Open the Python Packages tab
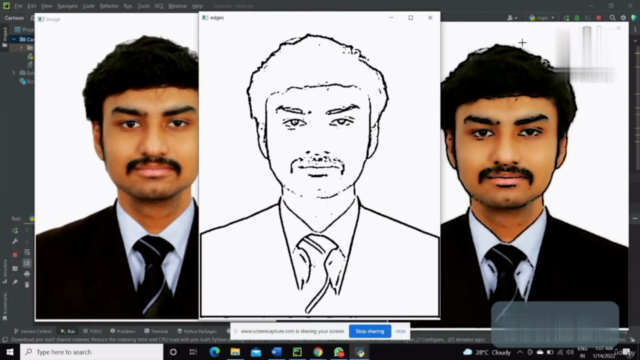This screenshot has width=640, height=360. [x=197, y=331]
